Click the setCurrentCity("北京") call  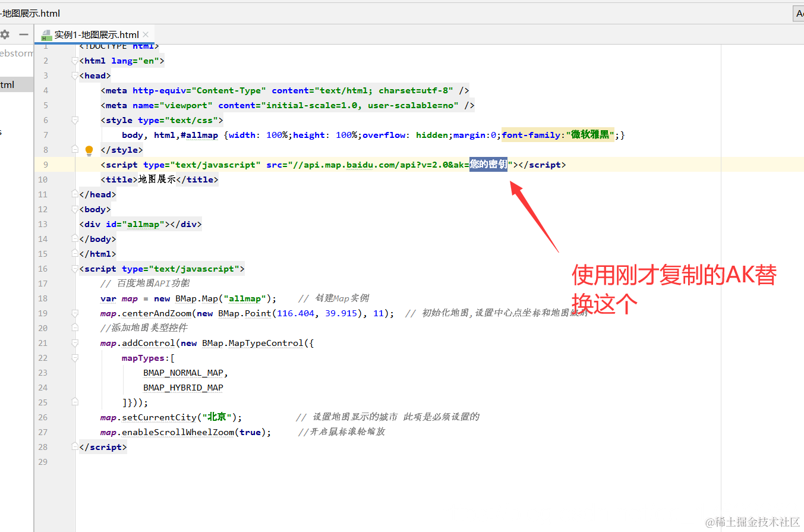(x=179, y=417)
